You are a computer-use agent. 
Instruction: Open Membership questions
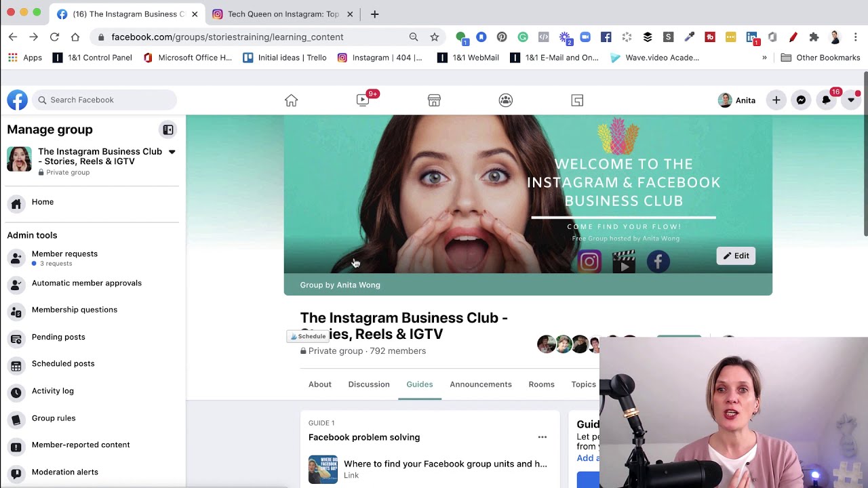coord(93,310)
